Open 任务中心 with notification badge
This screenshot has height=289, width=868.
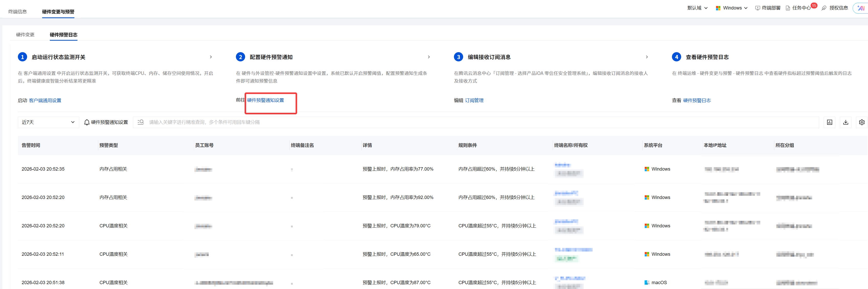tap(801, 8)
